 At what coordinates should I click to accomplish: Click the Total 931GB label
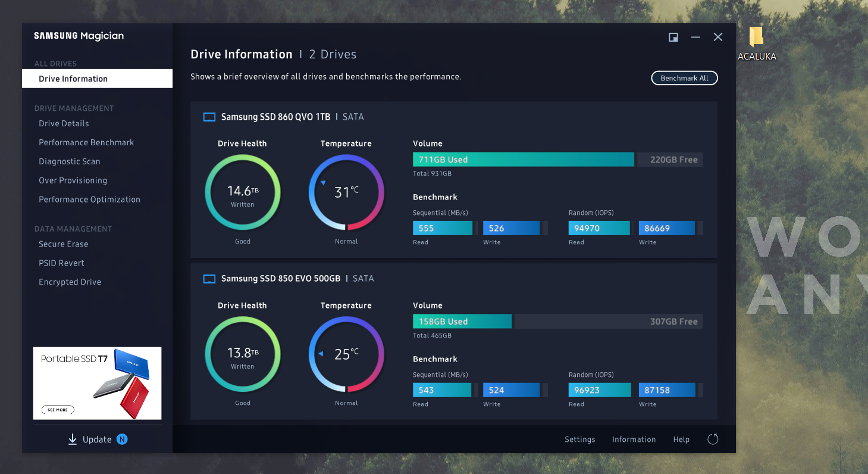coord(432,174)
